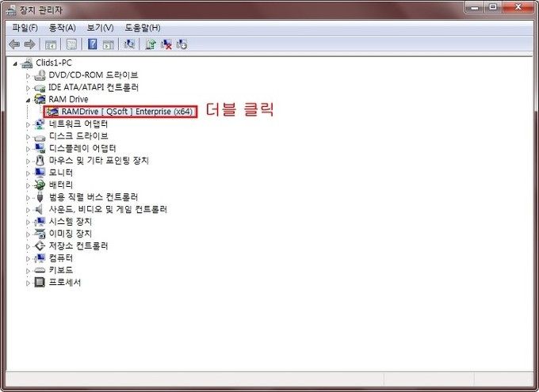This screenshot has width=539, height=392.
Task: Click the battery category icon
Action: pos(40,185)
